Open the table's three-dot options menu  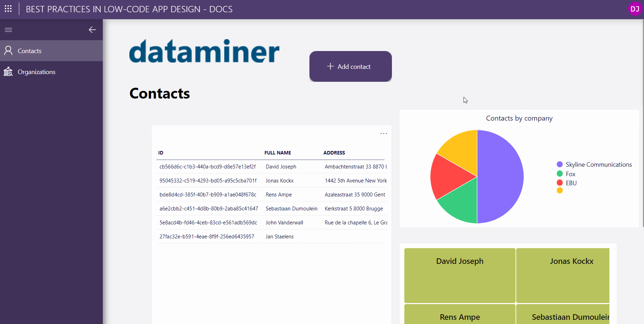384,134
